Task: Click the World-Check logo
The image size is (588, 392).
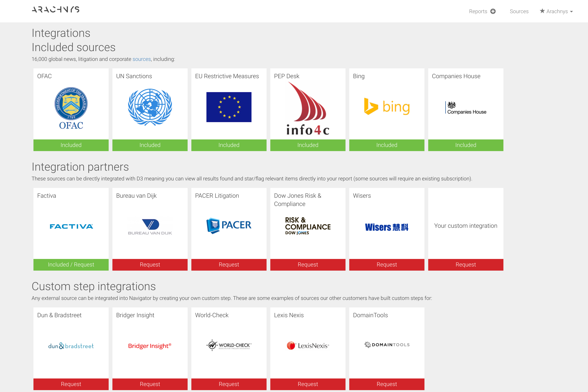Action: click(x=229, y=345)
